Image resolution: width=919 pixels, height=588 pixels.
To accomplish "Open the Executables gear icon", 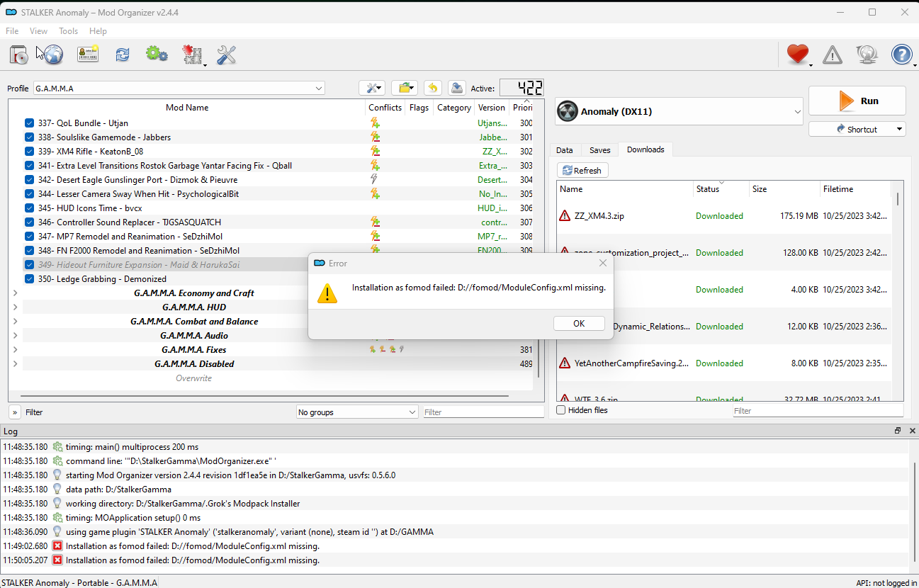I will click(x=157, y=55).
